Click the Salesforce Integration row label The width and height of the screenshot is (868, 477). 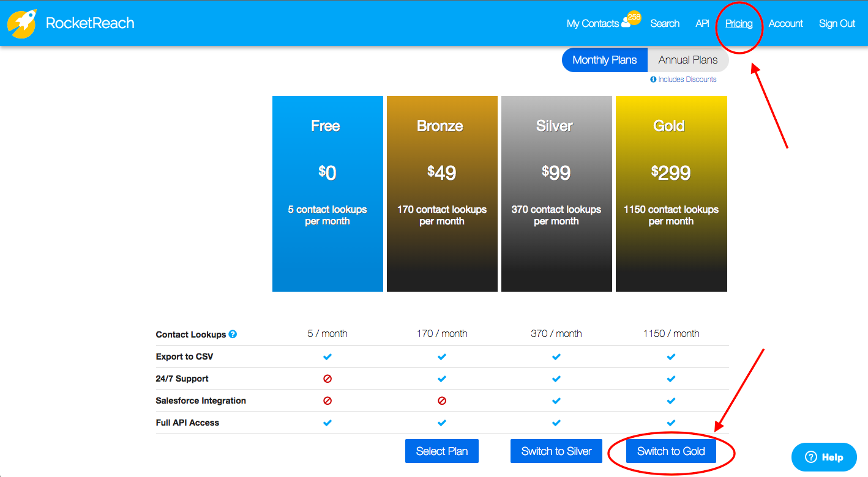(201, 401)
